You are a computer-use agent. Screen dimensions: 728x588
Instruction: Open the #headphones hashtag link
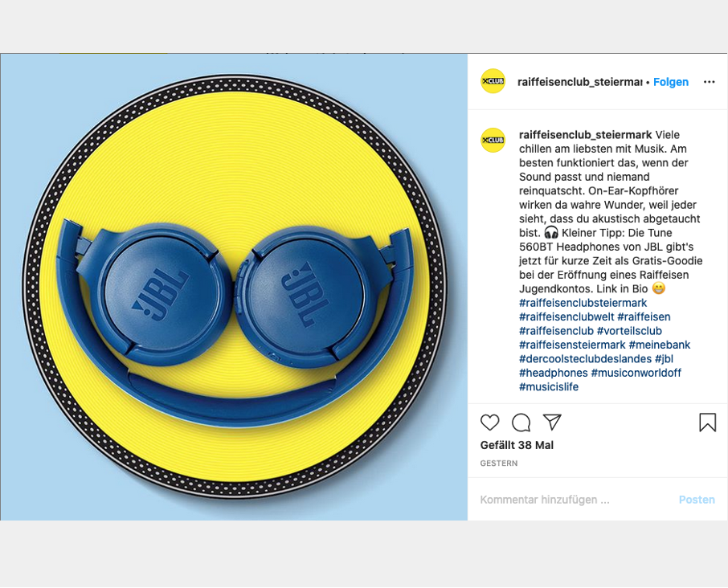click(x=554, y=373)
